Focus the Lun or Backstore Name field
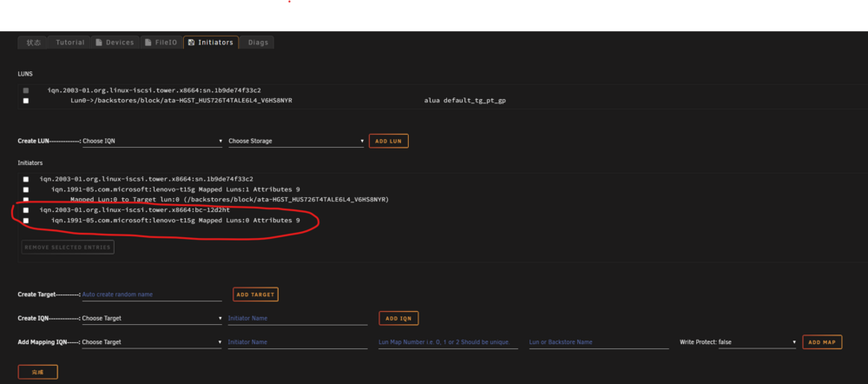The height and width of the screenshot is (384, 868). pyautogui.click(x=599, y=342)
